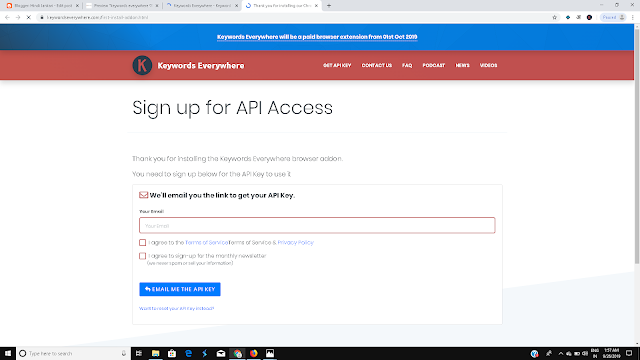Focus the Your Email input field
Viewport: 640px width, 360px height.
pyautogui.click(x=317, y=225)
